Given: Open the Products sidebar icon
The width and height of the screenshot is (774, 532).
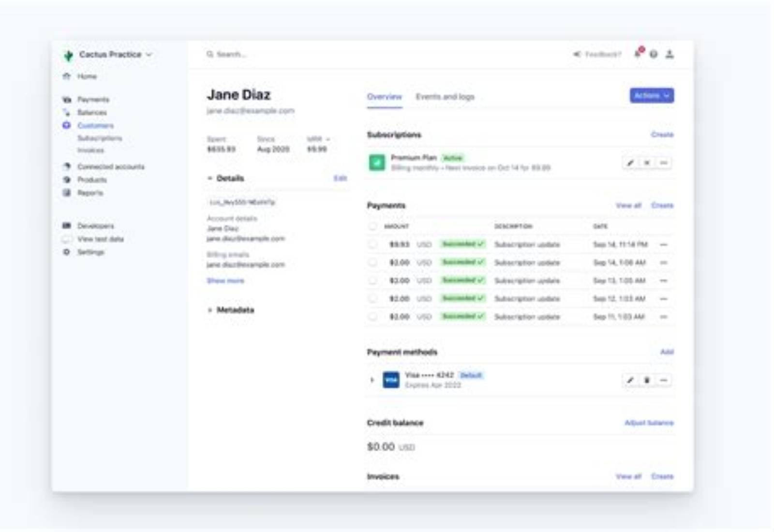Looking at the screenshot, I should click(67, 179).
